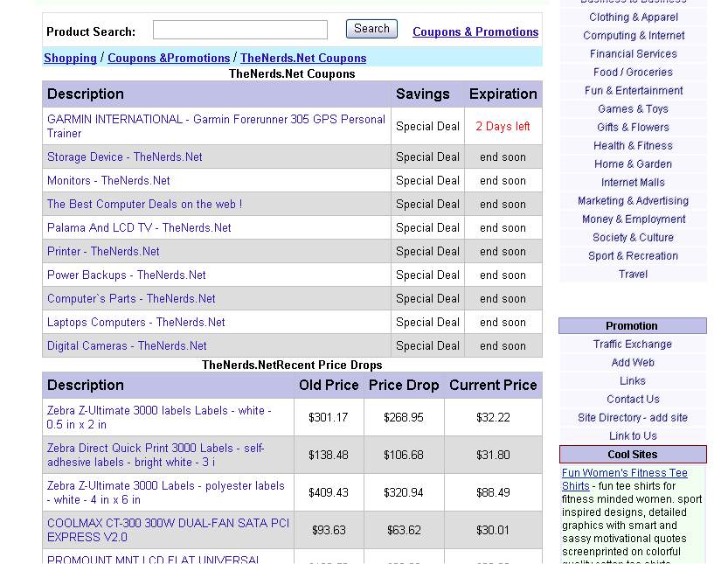Open Link to Us link
Image resolution: width=728 pixels, height=564 pixels.
coord(633,436)
